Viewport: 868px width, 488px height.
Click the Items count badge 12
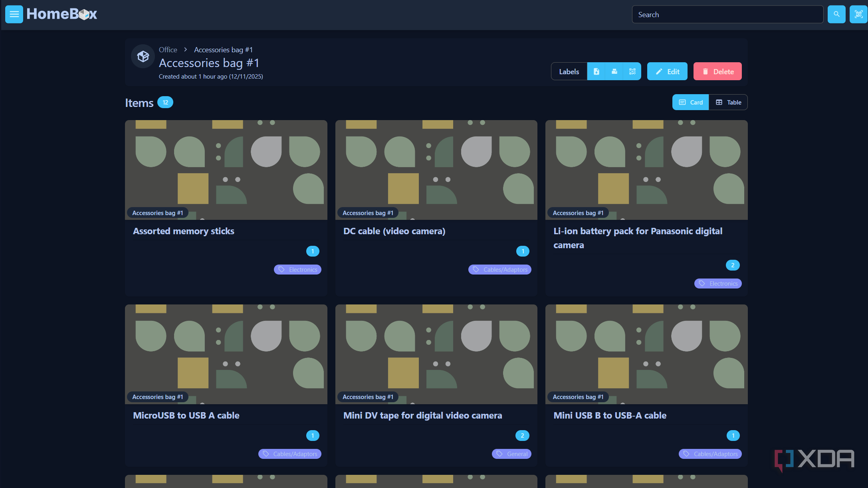[x=165, y=103]
